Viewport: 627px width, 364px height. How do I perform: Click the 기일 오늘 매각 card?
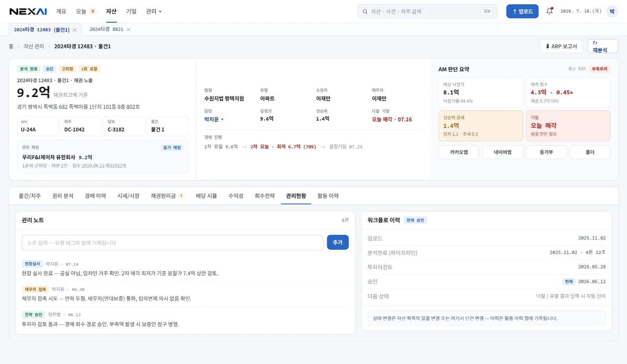click(x=568, y=126)
